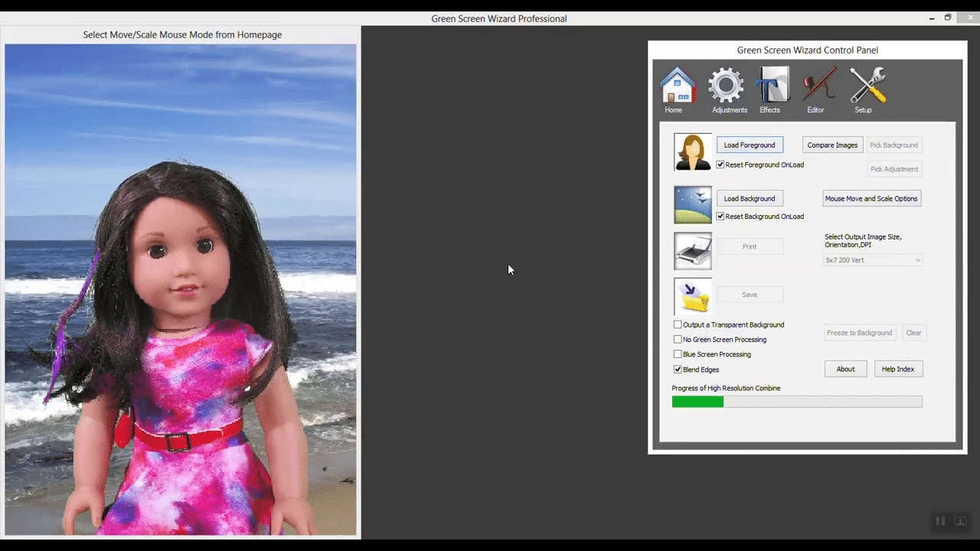The width and height of the screenshot is (980, 551).
Task: Open the Home panel via house icon
Action: coord(677,84)
